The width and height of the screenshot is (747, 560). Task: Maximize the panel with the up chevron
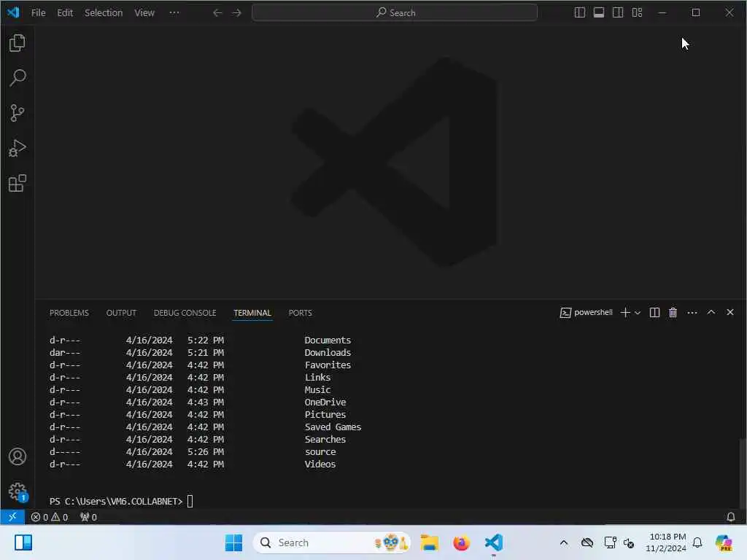coord(711,312)
